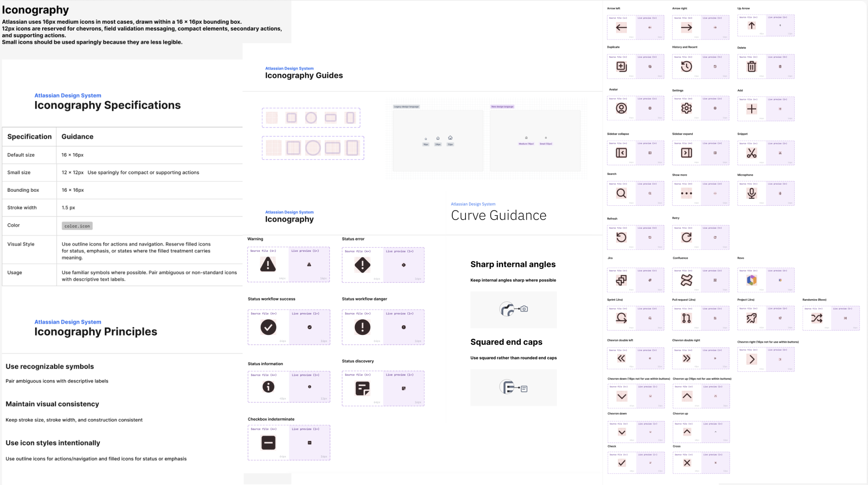Click the color.icon token chip

(x=77, y=226)
